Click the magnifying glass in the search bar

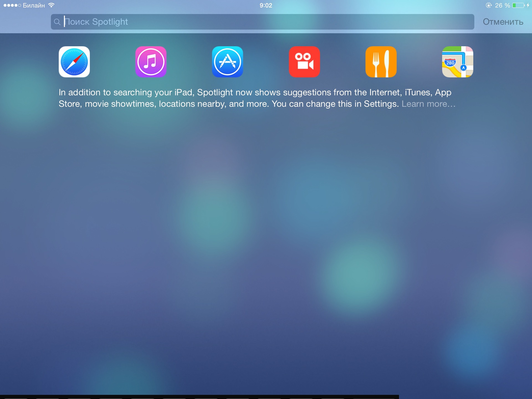pyautogui.click(x=58, y=22)
